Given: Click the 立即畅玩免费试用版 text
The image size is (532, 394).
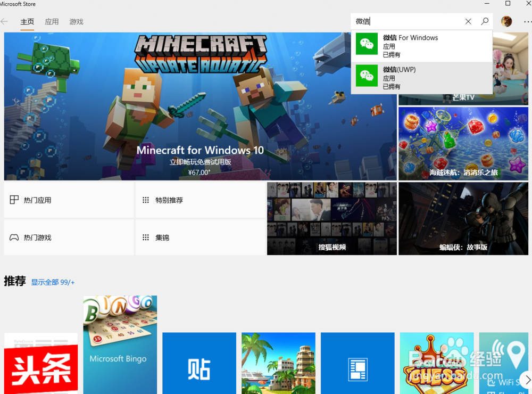Looking at the screenshot, I should [x=200, y=162].
